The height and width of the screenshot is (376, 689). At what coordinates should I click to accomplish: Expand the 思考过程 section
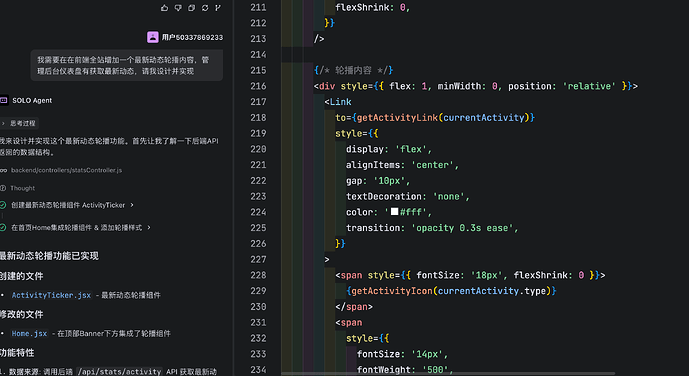(19, 123)
